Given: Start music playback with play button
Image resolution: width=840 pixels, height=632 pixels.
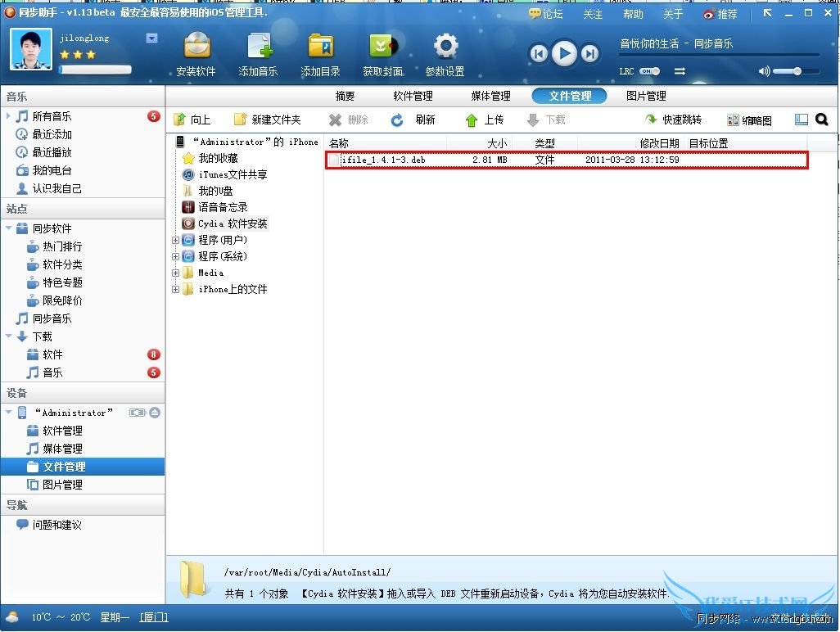Looking at the screenshot, I should point(564,53).
